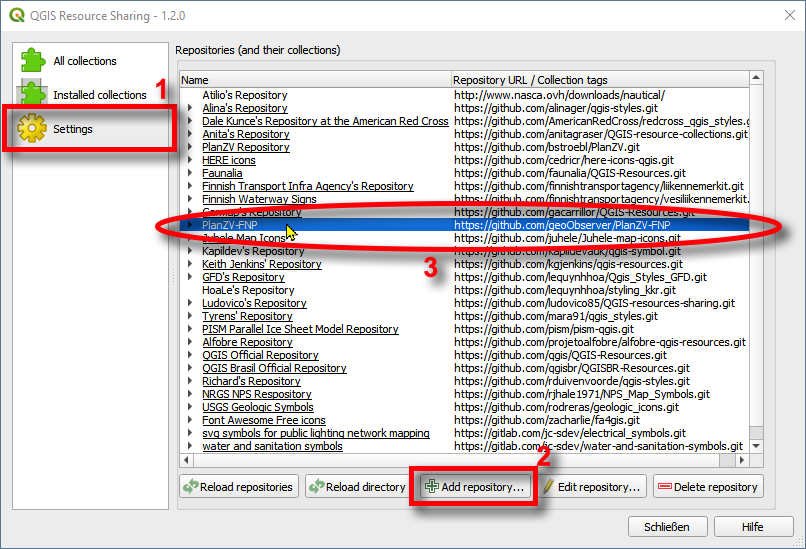Click Edit repository button
806x549 pixels.
click(592, 486)
